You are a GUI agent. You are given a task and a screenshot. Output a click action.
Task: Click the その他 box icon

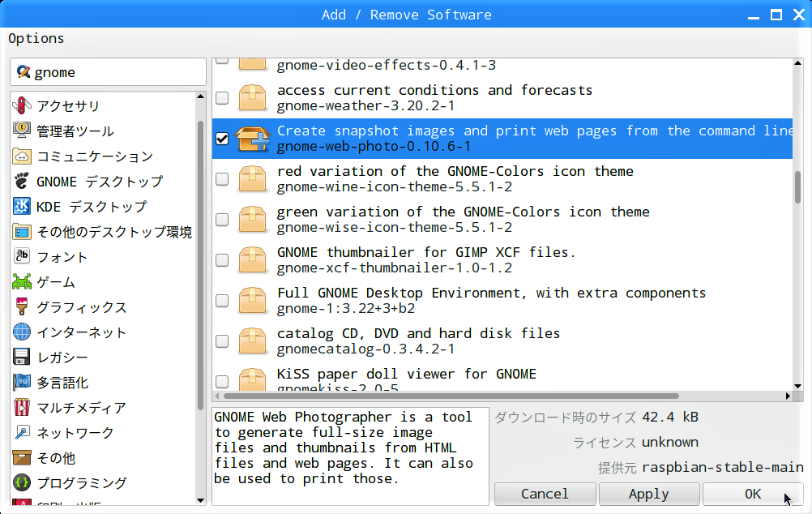coord(22,457)
